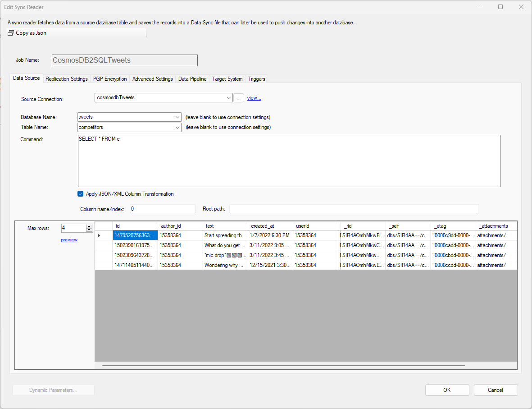
Task: Click the 12/15/2021 3:30 created_at cell
Action: (271, 265)
